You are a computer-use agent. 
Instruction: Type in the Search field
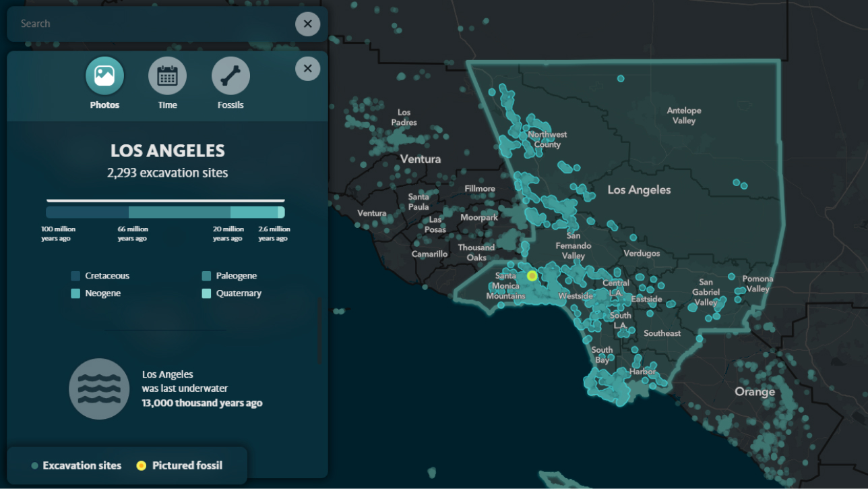click(148, 24)
